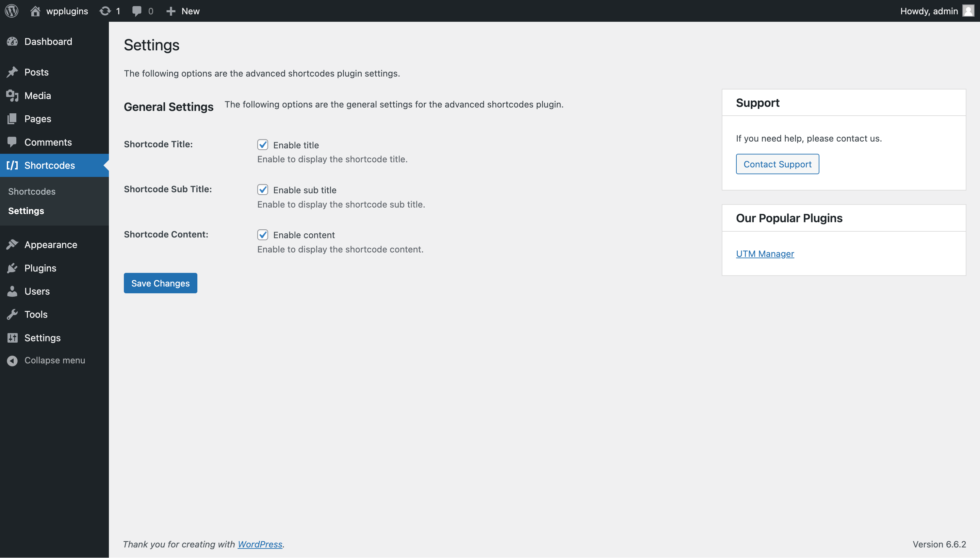Viewport: 980px width, 558px height.
Task: Open the updates icon in admin bar
Action: coord(105,11)
